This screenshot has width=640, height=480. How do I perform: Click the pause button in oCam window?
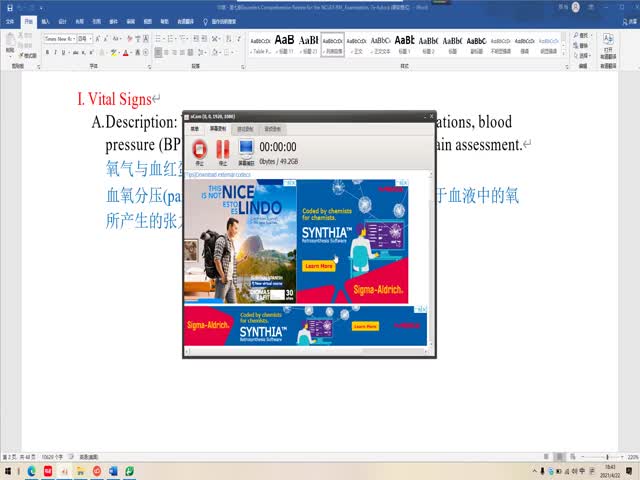[222, 149]
